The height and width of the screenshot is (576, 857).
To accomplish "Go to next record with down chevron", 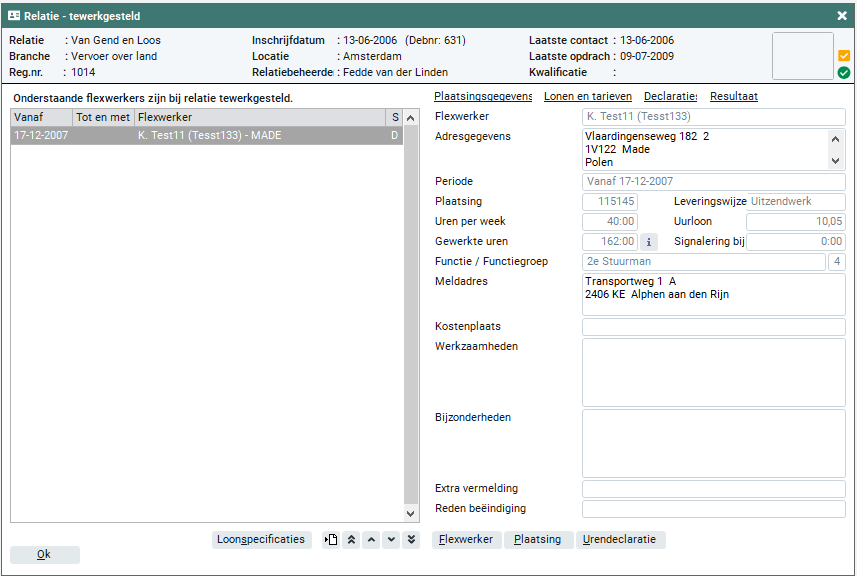I will pos(390,540).
